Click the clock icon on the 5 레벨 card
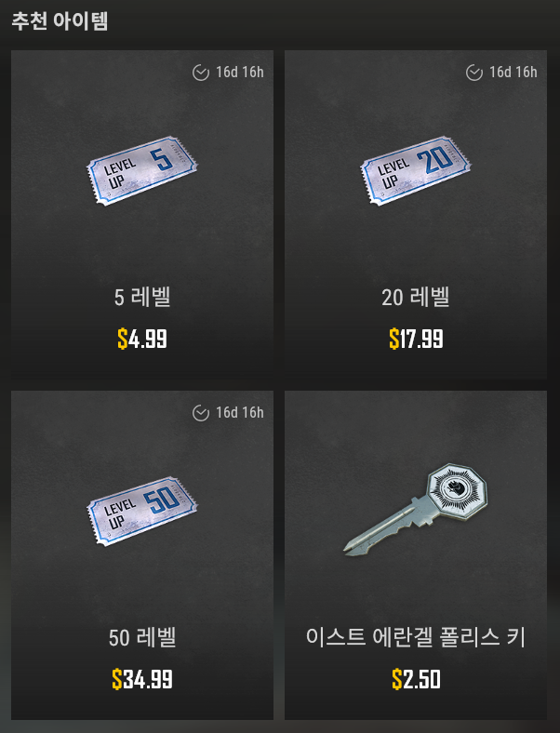The image size is (560, 733). (x=201, y=73)
